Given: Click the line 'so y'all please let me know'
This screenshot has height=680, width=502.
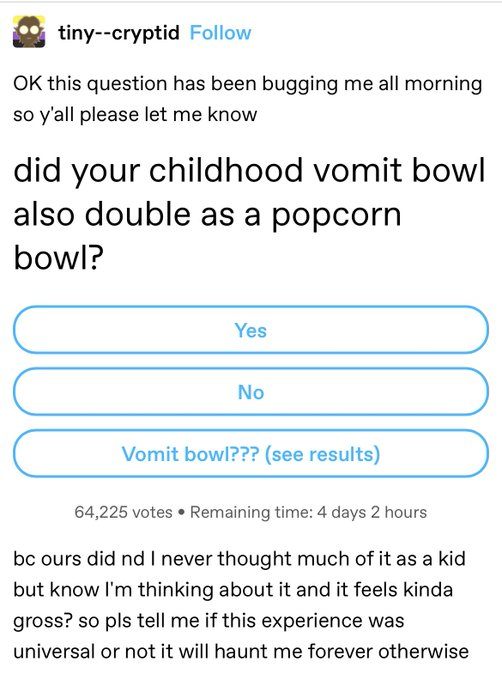Looking at the screenshot, I should pos(135,114).
